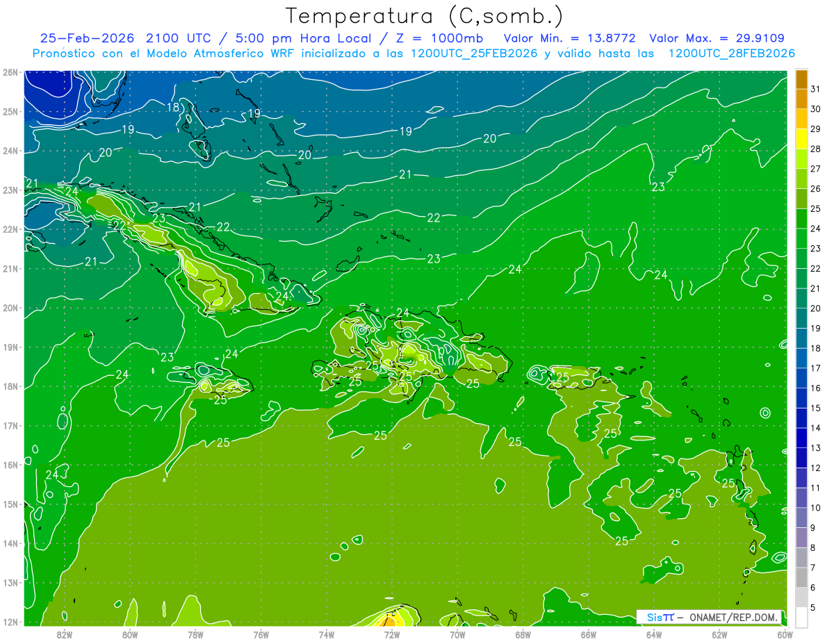Click the "76W" longitude axis label
Image resolution: width=834 pixels, height=644 pixels.
click(261, 634)
